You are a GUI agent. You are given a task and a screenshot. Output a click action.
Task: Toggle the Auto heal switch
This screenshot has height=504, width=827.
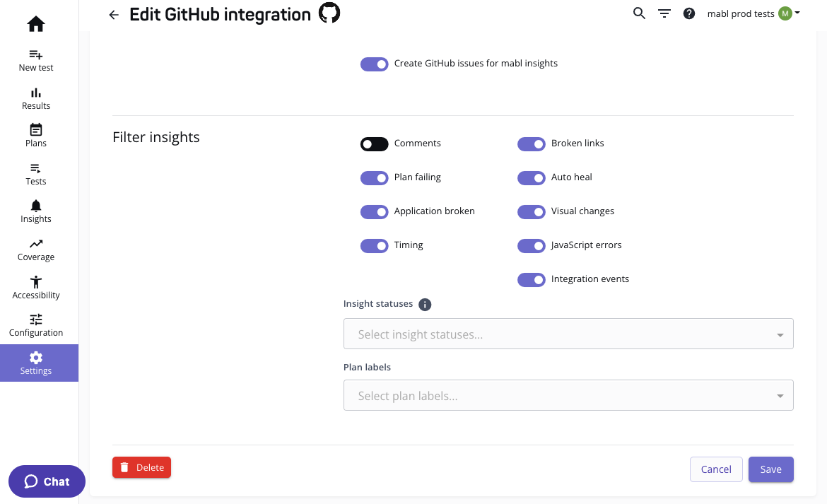[x=531, y=177]
